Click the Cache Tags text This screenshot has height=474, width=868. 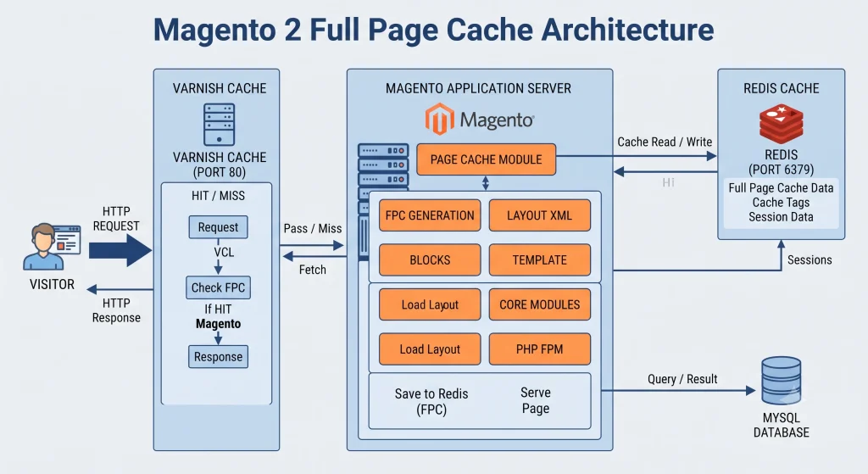tap(781, 202)
